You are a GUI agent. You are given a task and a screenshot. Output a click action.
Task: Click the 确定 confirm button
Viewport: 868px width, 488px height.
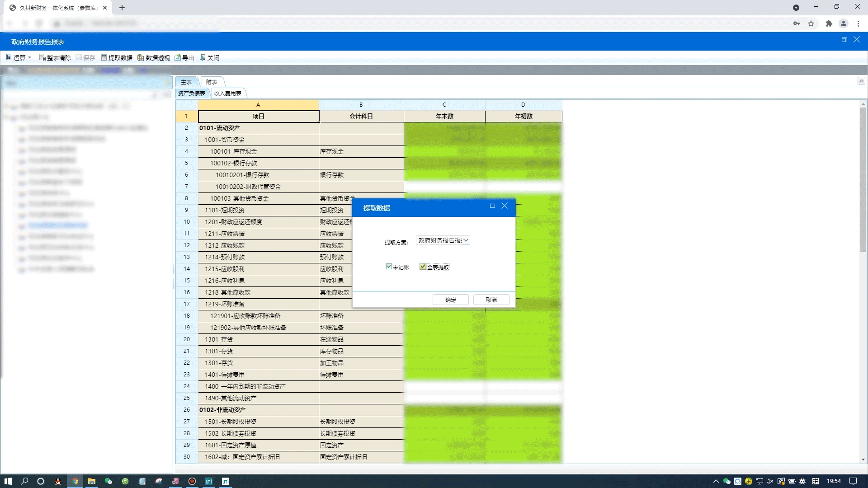450,300
